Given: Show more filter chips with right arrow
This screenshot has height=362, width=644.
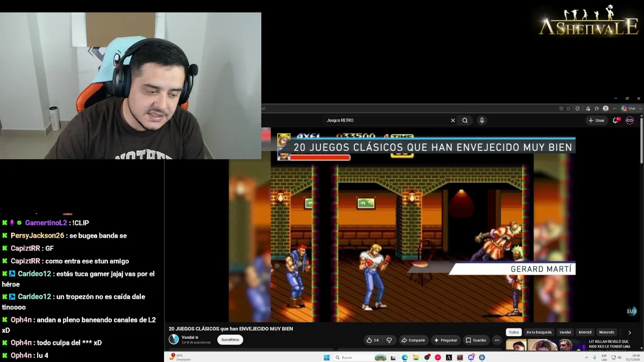Looking at the screenshot, I should (x=629, y=332).
